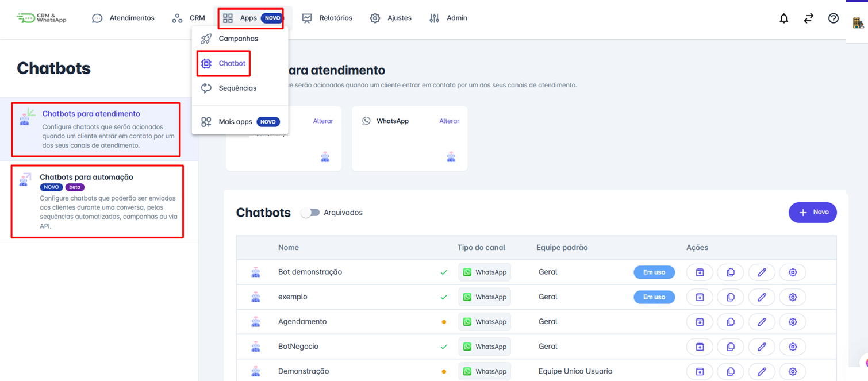Edit the BotNegocio chatbot with the pencil icon
The image size is (868, 381).
click(x=762, y=346)
